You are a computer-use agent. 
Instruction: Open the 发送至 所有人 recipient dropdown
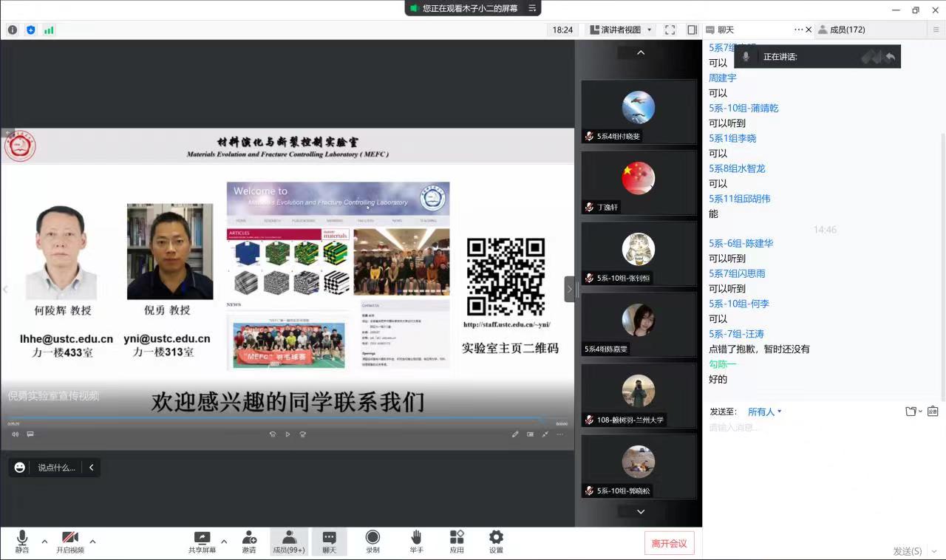coord(764,412)
